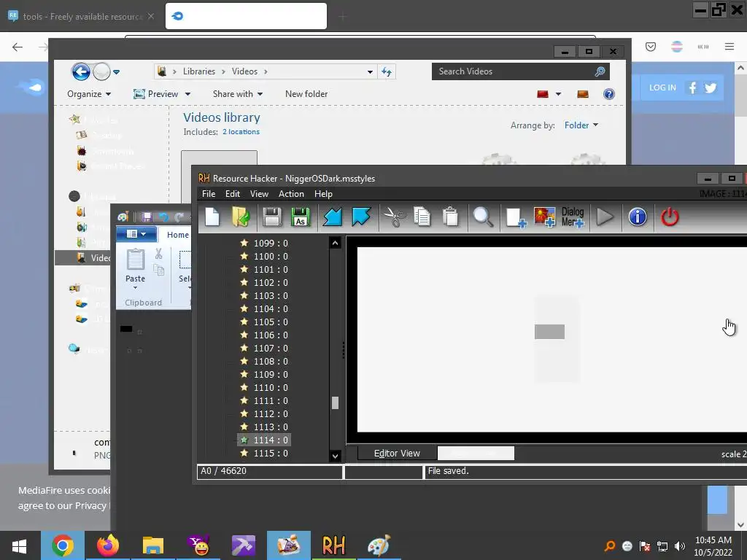Screen dimensions: 747x560
Task: Select the Home tab in Paint
Action: (x=178, y=235)
